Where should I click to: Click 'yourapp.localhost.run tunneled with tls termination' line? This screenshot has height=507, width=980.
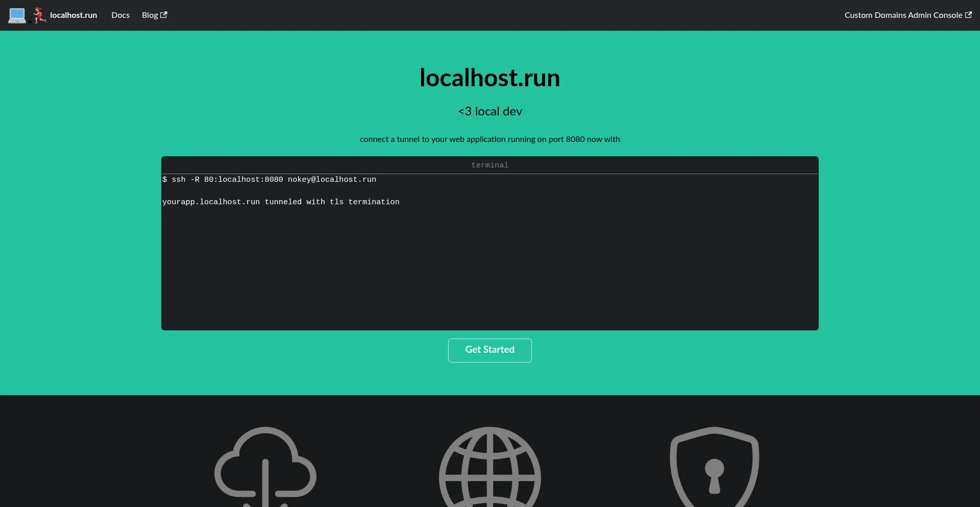(x=281, y=202)
